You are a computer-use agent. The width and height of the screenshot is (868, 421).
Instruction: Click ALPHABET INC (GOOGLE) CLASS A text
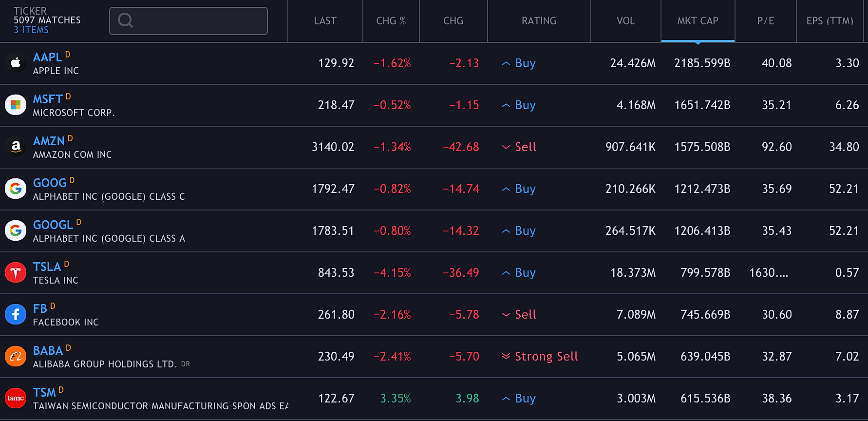[x=109, y=238]
